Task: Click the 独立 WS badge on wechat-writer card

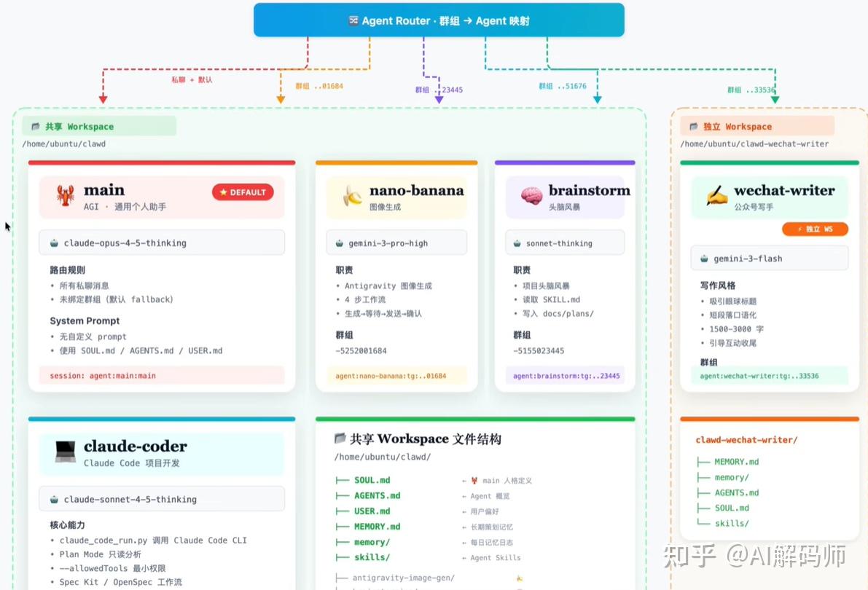Action: tap(815, 229)
